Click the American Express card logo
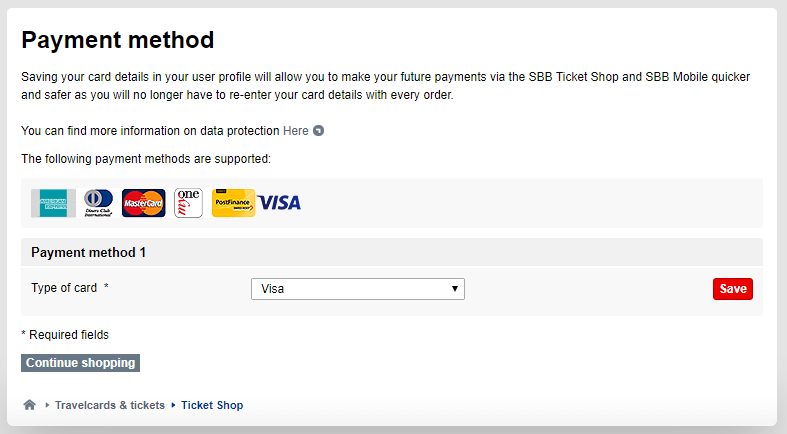787x434 pixels. point(53,203)
